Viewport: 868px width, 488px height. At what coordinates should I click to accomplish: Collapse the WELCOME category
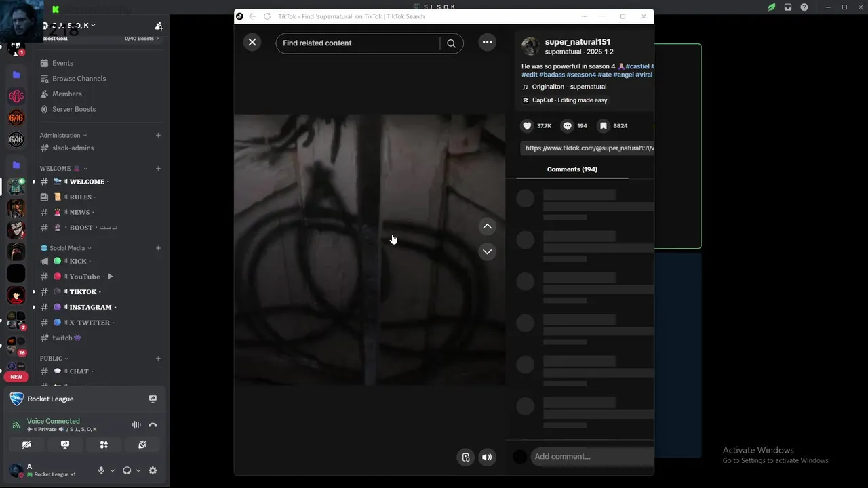click(x=63, y=168)
